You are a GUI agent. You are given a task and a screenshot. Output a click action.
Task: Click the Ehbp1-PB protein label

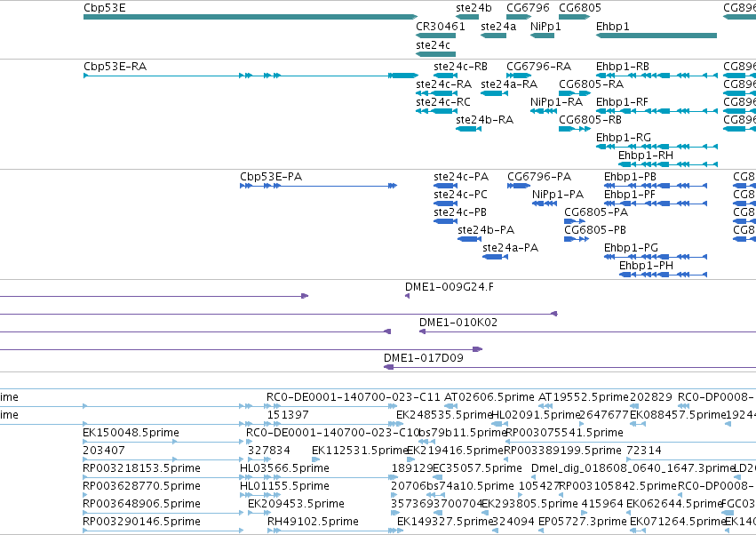pyautogui.click(x=630, y=177)
